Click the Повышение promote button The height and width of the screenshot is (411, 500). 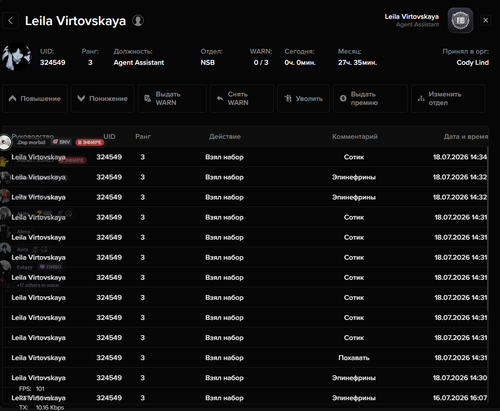[x=35, y=99]
